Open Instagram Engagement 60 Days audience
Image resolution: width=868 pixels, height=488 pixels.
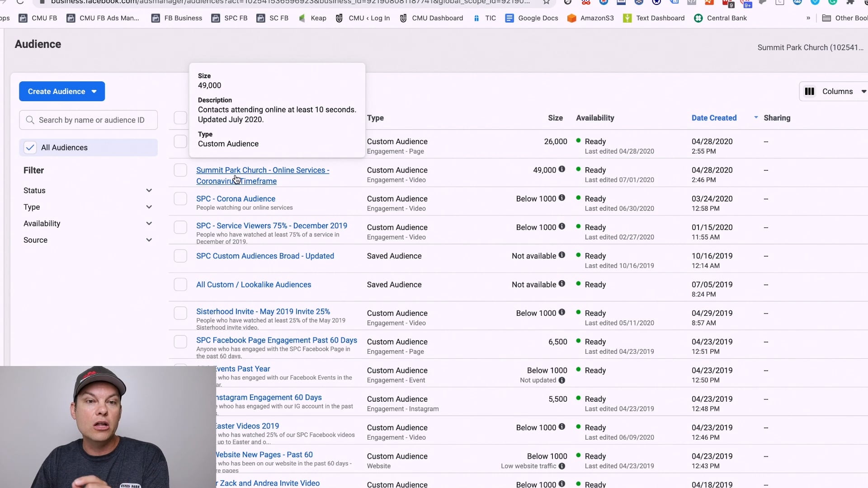[x=269, y=397]
